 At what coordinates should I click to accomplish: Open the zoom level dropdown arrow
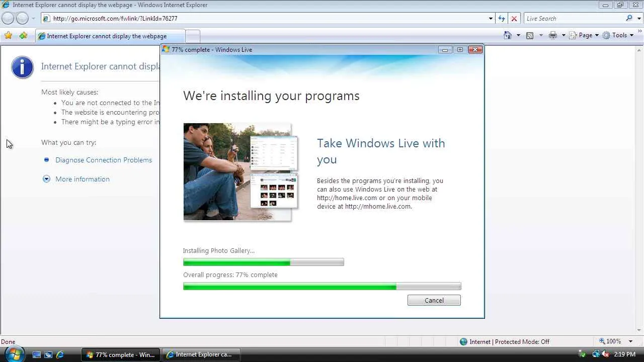[631, 341]
